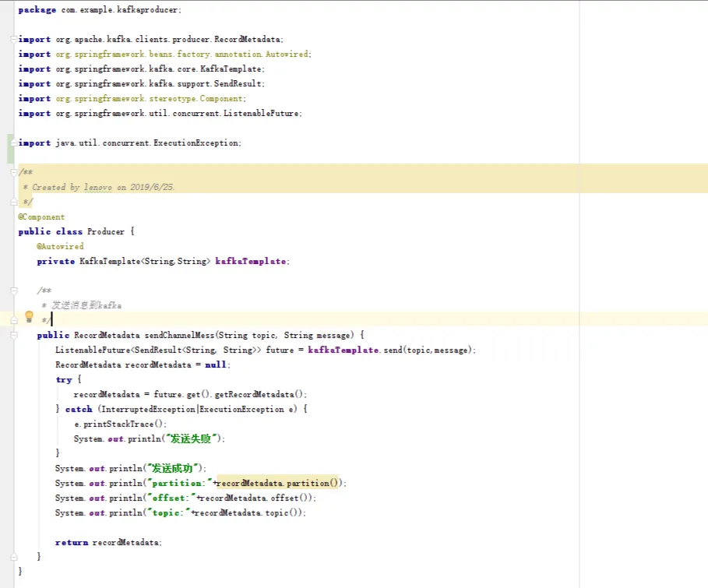Image resolution: width=708 pixels, height=588 pixels.
Task: Click the catch InterruptedException|ExecutionException line
Action: click(181, 409)
